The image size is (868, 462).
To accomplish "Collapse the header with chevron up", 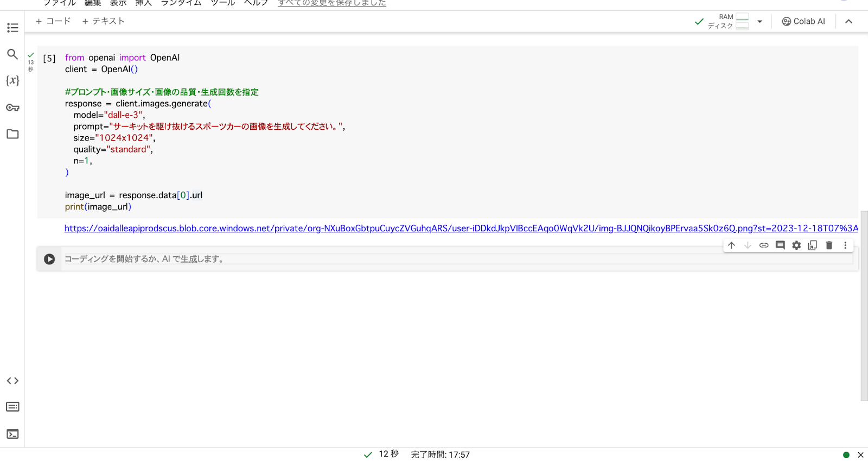I will (x=849, y=22).
